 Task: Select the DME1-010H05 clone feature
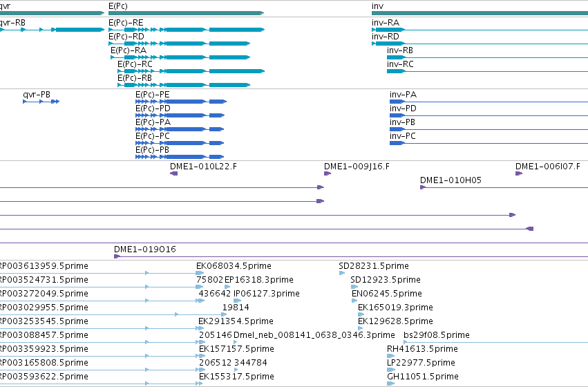[x=504, y=187]
